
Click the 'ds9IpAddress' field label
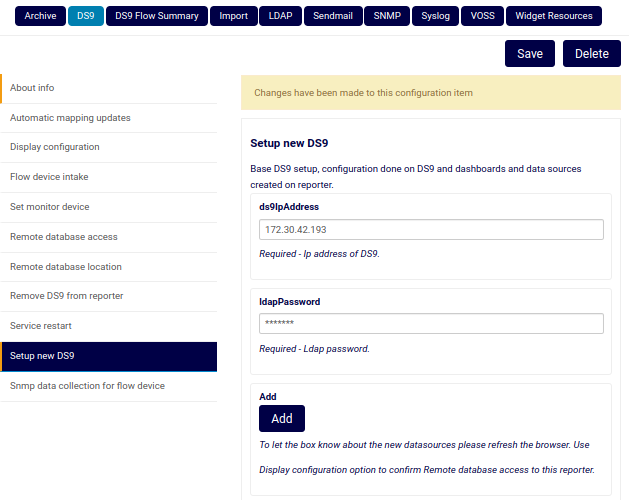coord(289,207)
